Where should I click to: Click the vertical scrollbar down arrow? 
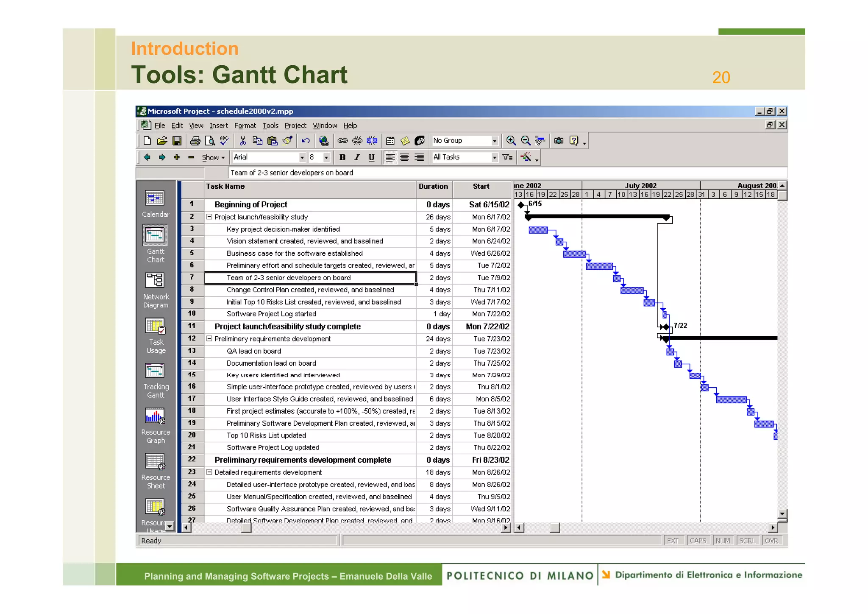(x=782, y=514)
